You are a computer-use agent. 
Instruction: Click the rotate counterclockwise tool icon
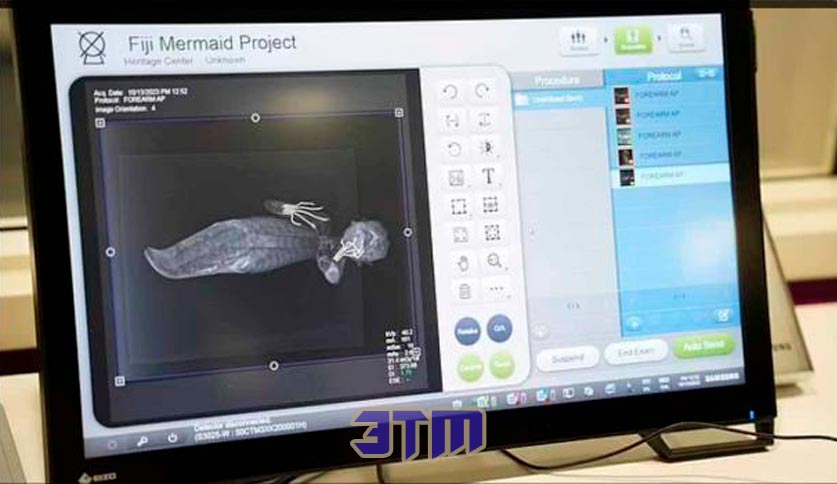[450, 92]
